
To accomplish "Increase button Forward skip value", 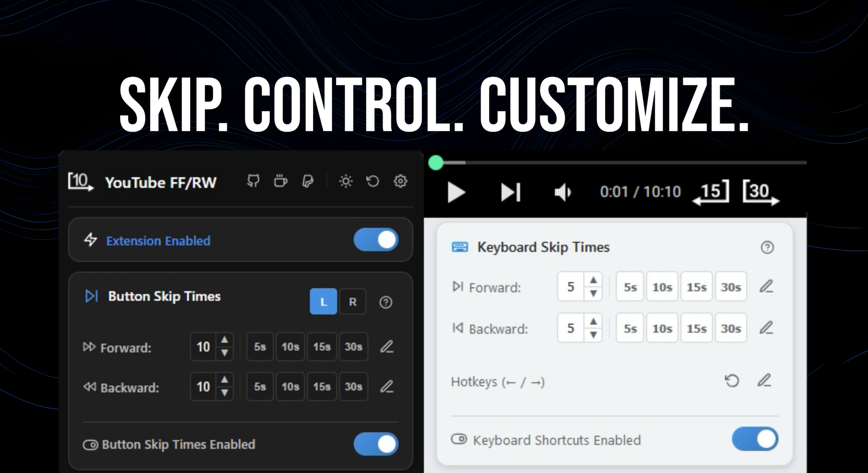I will tap(225, 340).
